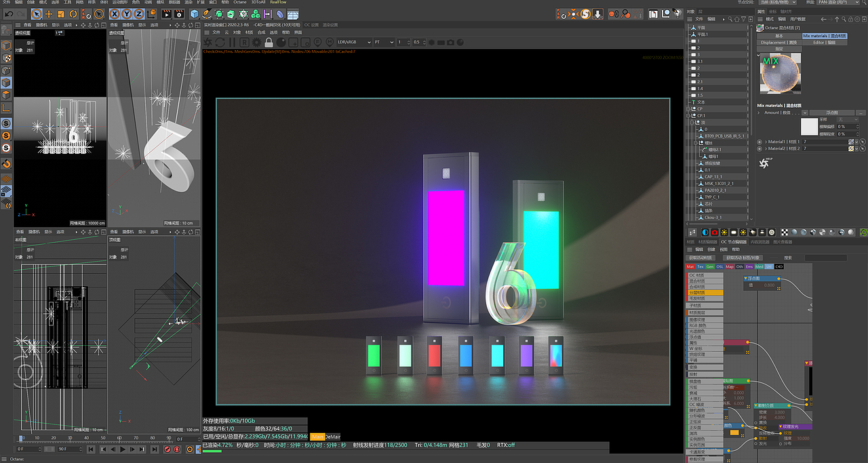Click the Tex node filter button
Viewport: 868px width, 463px height.
coord(701,266)
